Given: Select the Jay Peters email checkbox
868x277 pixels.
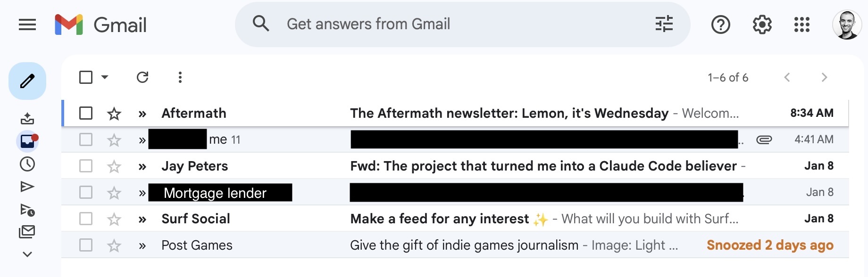Looking at the screenshot, I should pyautogui.click(x=85, y=165).
